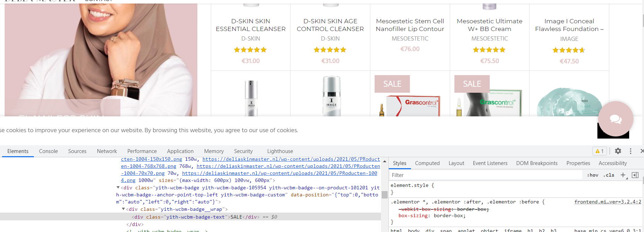
Task: Open the Event Listeners sub-tab
Action: [490, 163]
